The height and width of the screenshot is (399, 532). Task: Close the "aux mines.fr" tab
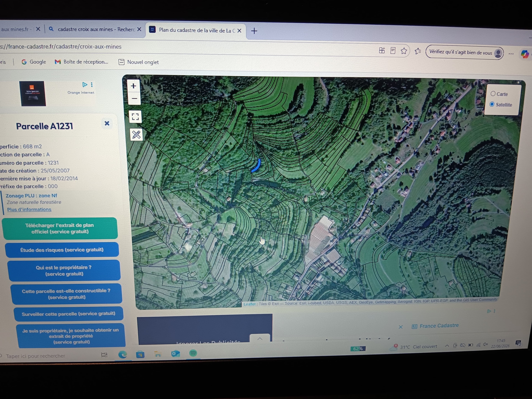coord(38,29)
